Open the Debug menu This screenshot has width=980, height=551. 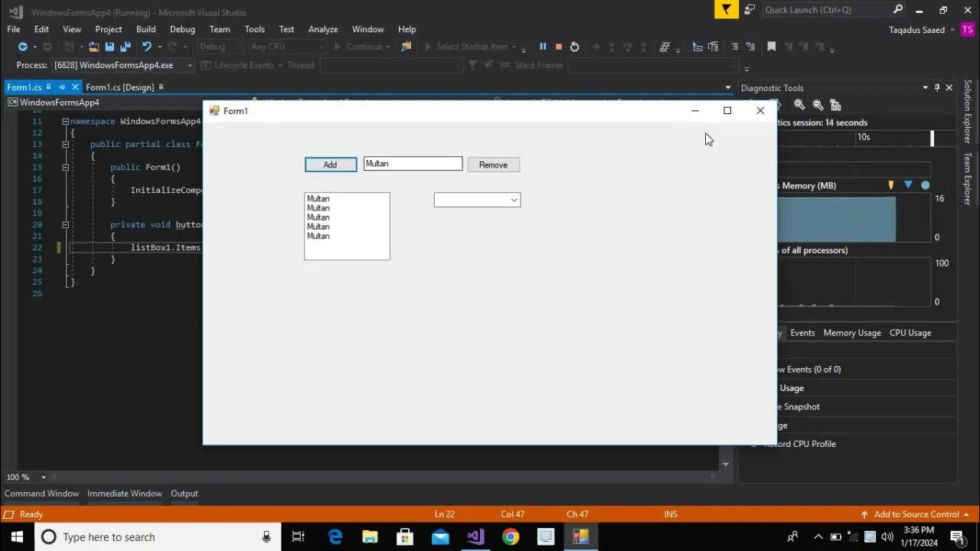[182, 29]
